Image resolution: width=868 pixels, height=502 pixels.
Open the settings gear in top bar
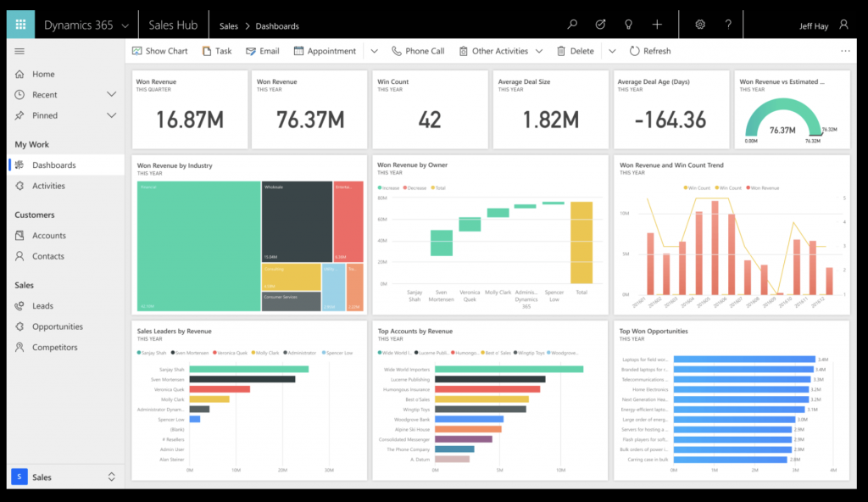click(x=700, y=25)
